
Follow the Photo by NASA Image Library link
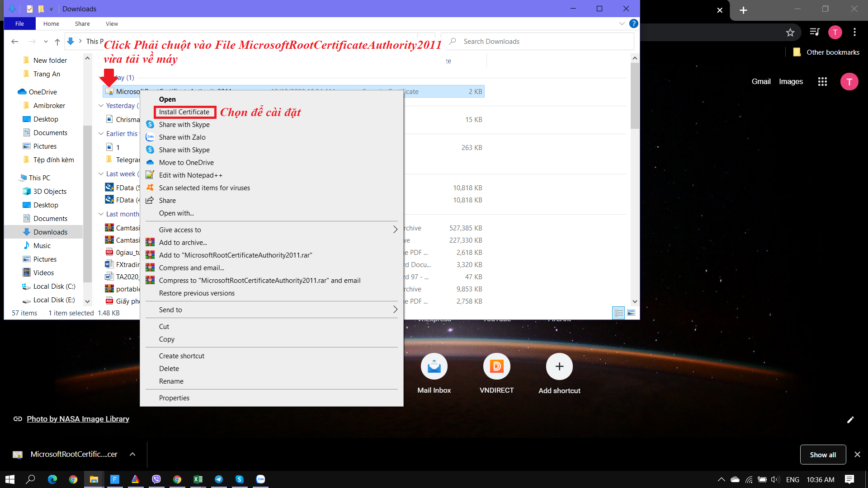click(78, 419)
